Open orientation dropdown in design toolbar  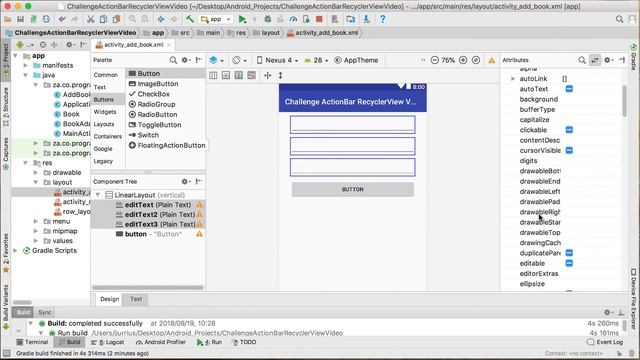coord(239,60)
